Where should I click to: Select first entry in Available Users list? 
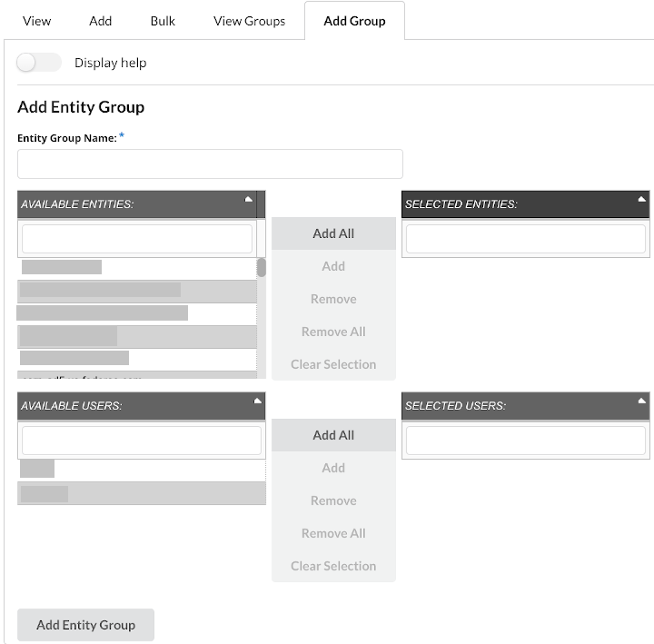pos(142,469)
